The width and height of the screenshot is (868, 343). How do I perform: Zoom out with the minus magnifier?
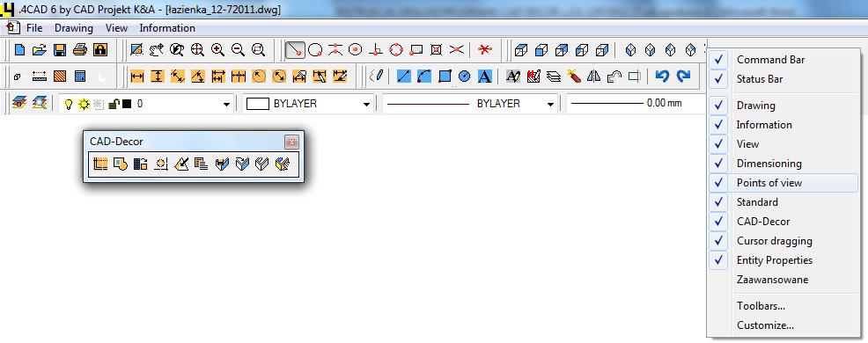(x=238, y=50)
